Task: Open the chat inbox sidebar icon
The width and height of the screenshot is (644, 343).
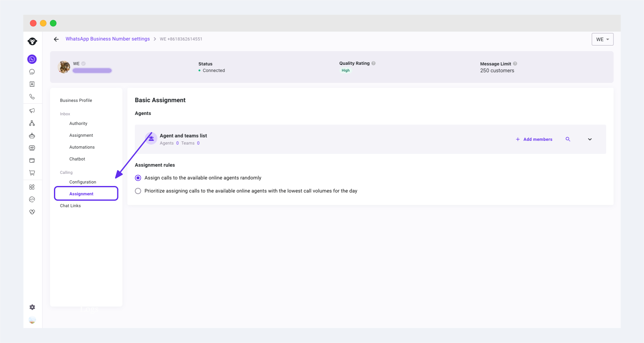Action: point(32,72)
